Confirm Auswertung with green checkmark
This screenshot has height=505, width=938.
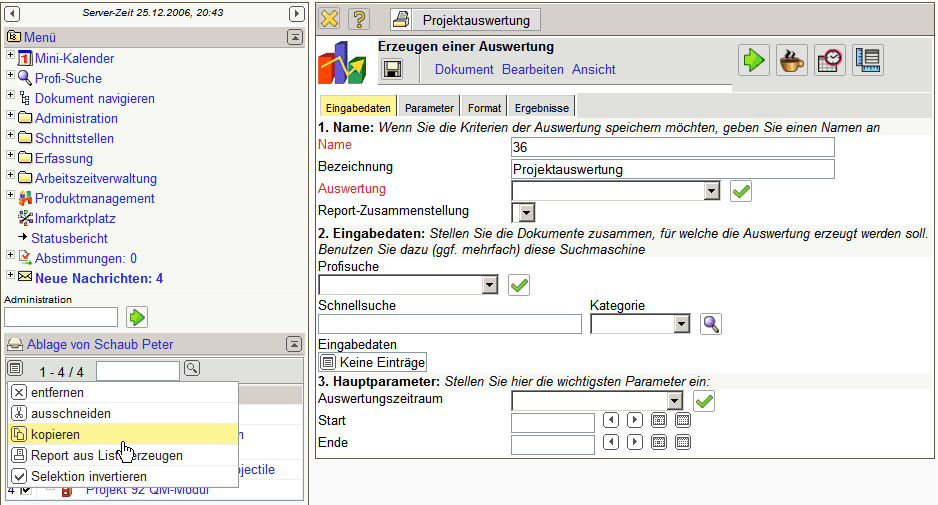click(741, 190)
